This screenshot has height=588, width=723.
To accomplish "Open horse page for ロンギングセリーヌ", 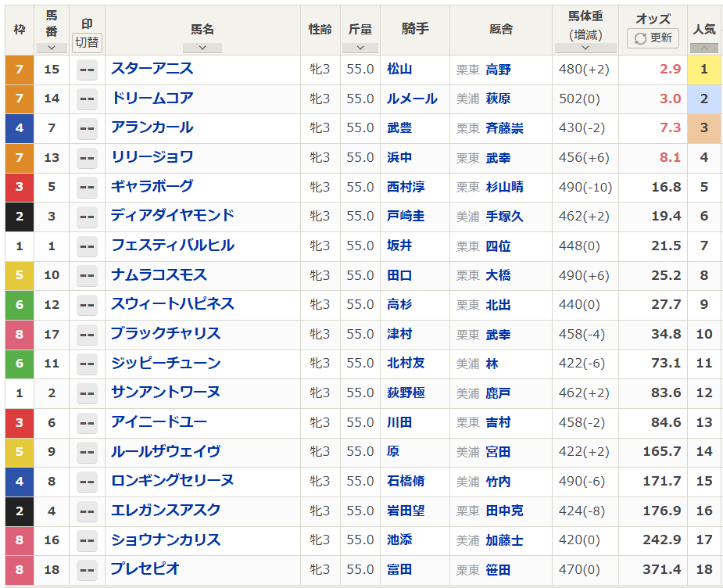I will (173, 481).
